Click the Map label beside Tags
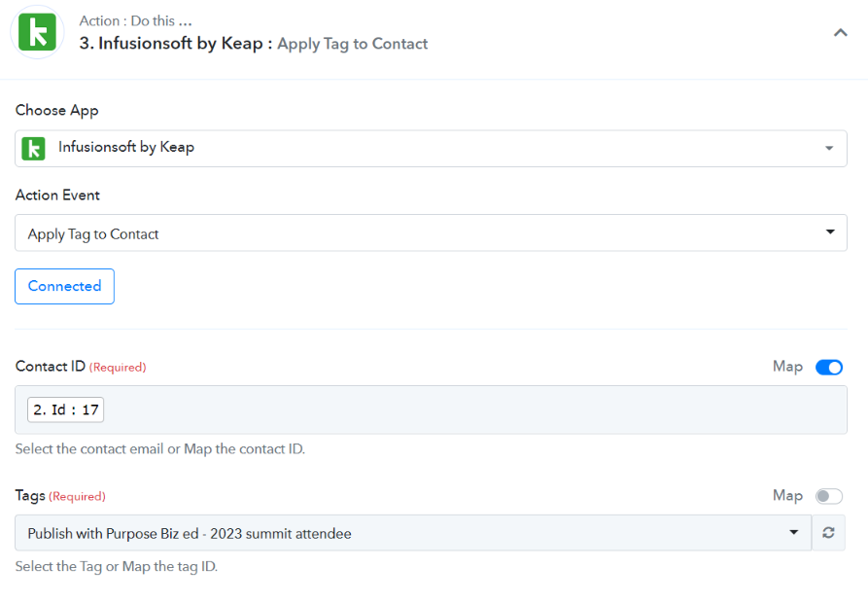The width and height of the screenshot is (868, 604). (x=787, y=495)
